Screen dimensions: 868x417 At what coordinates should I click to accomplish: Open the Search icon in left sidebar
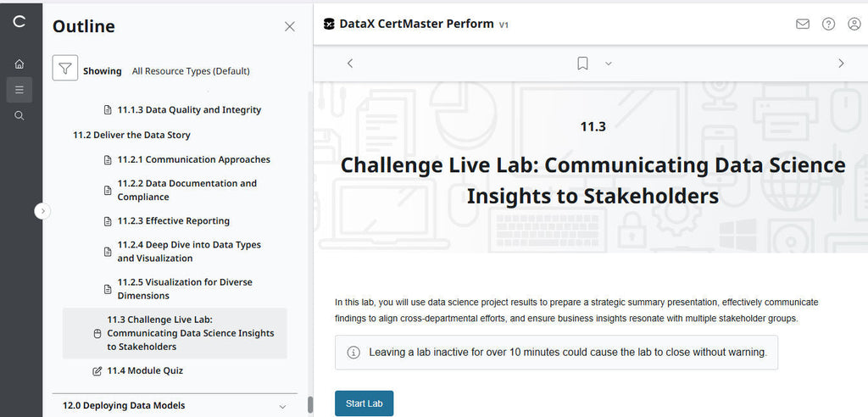tap(19, 115)
